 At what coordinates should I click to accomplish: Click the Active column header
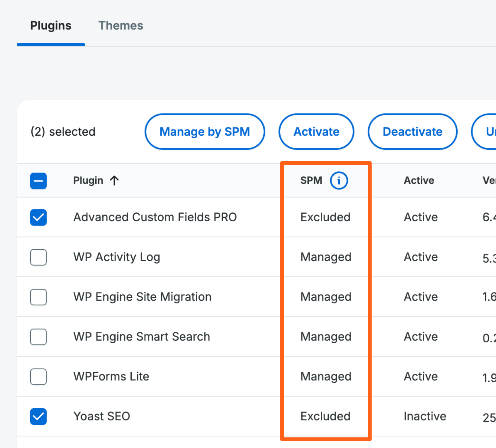click(x=419, y=181)
